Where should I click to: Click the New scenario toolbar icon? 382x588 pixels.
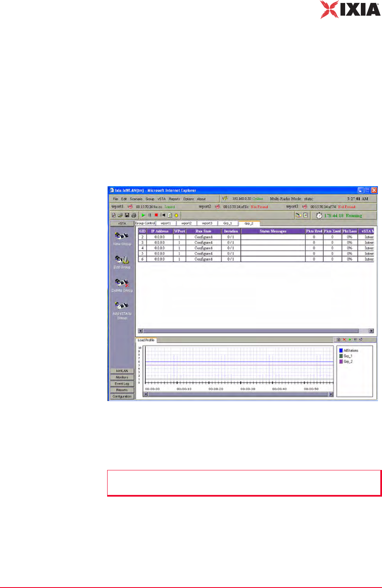tap(113, 215)
